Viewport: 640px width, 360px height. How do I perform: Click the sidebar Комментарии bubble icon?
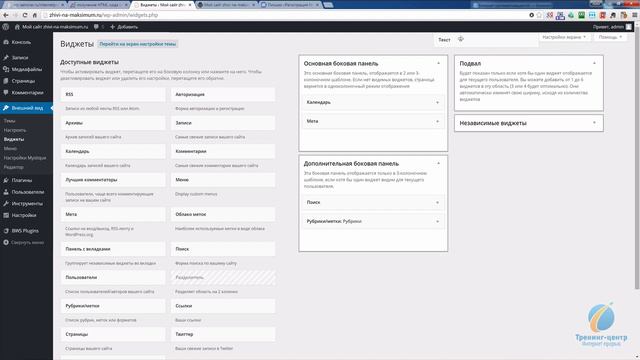click(6, 93)
